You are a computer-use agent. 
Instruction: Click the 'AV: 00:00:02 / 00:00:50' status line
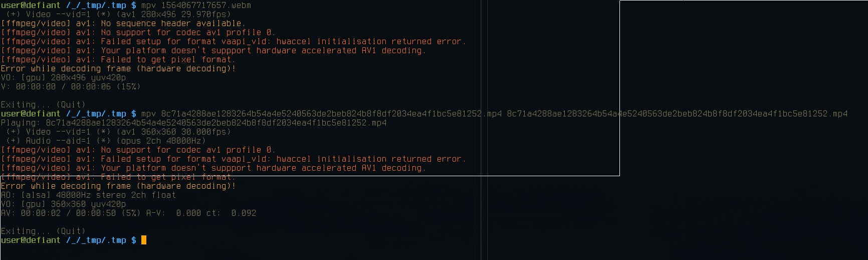(129, 213)
